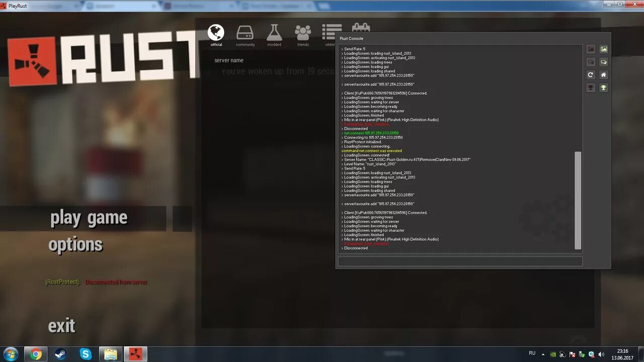
Task: Click the dark chat bubbles icon in console
Action: click(591, 62)
